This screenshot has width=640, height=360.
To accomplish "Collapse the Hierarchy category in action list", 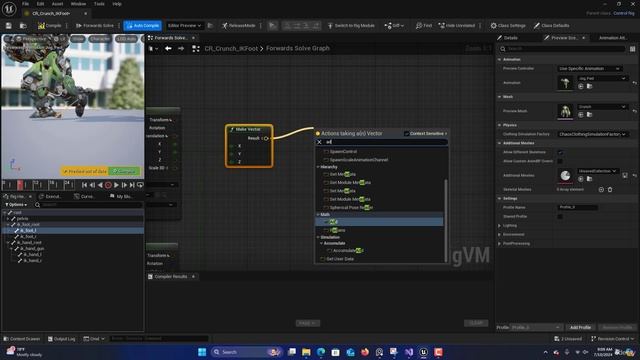I will click(318, 167).
